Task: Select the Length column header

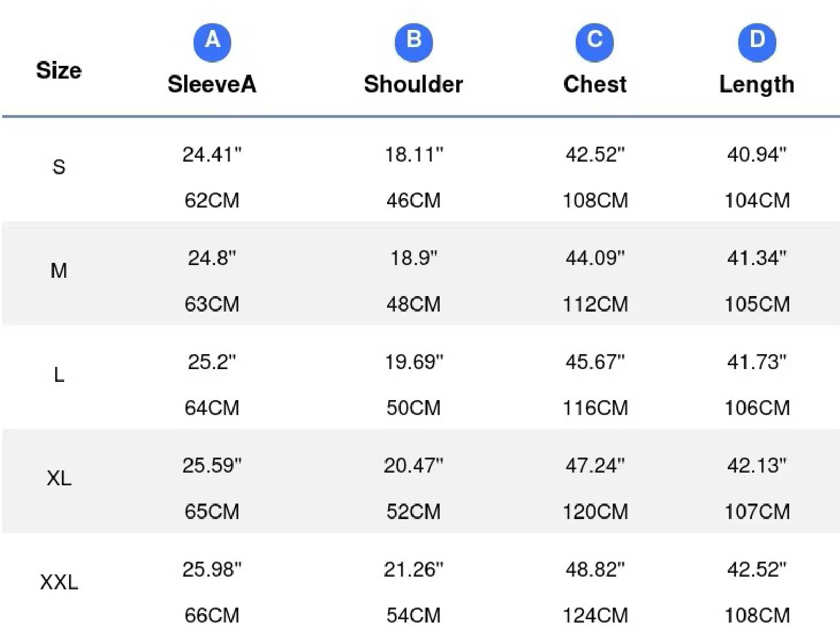Action: pos(756,85)
